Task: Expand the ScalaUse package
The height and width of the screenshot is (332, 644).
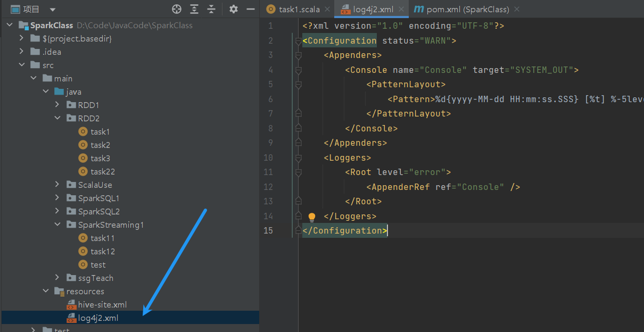Action: pos(57,185)
